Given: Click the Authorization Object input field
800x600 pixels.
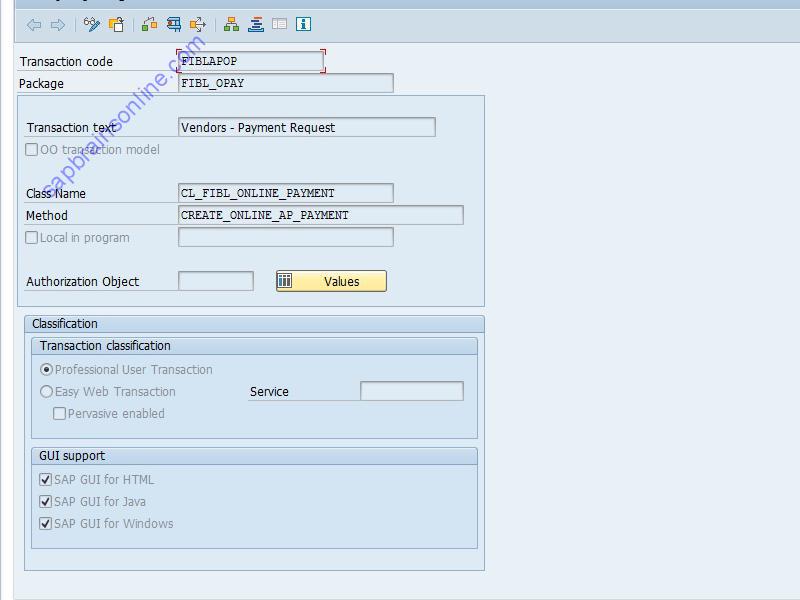Looking at the screenshot, I should tap(216, 281).
